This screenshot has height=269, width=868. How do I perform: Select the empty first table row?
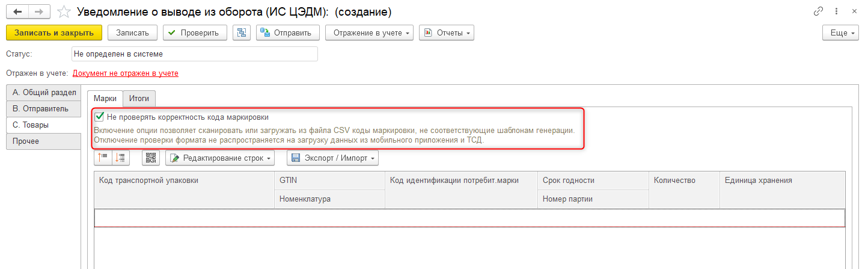pos(469,218)
